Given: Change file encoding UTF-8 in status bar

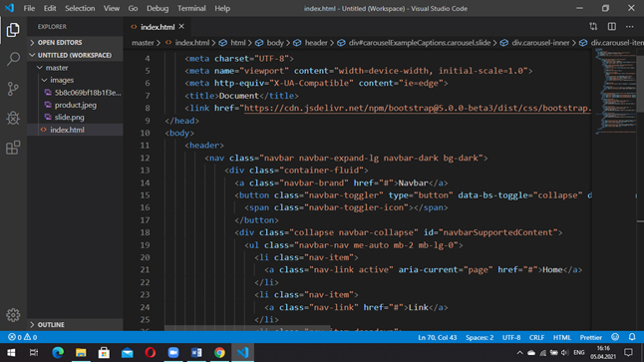Looking at the screenshot, I should [511, 337].
